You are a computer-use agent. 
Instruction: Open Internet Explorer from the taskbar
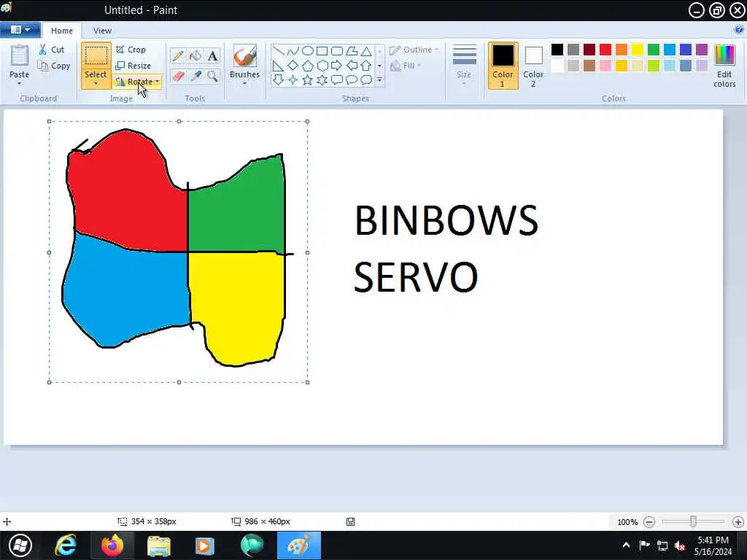pos(66,545)
